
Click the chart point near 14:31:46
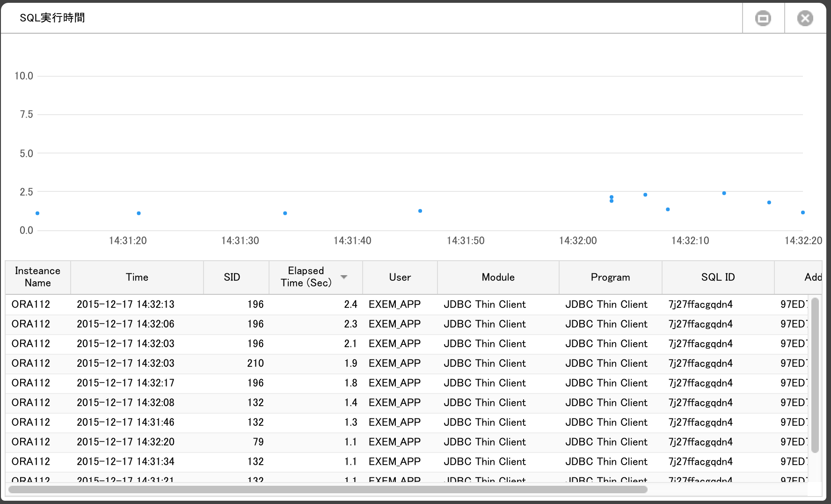tap(420, 211)
